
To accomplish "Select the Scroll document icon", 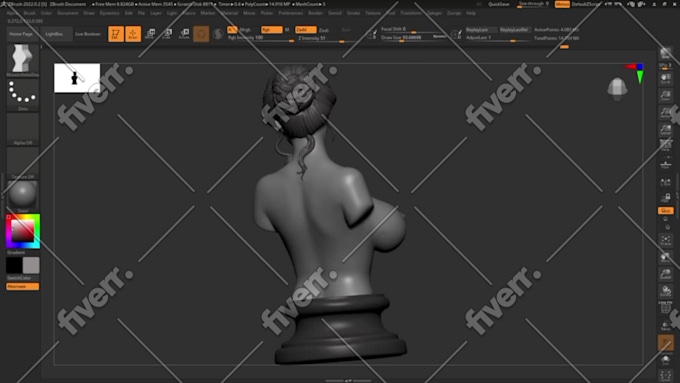I will (665, 79).
